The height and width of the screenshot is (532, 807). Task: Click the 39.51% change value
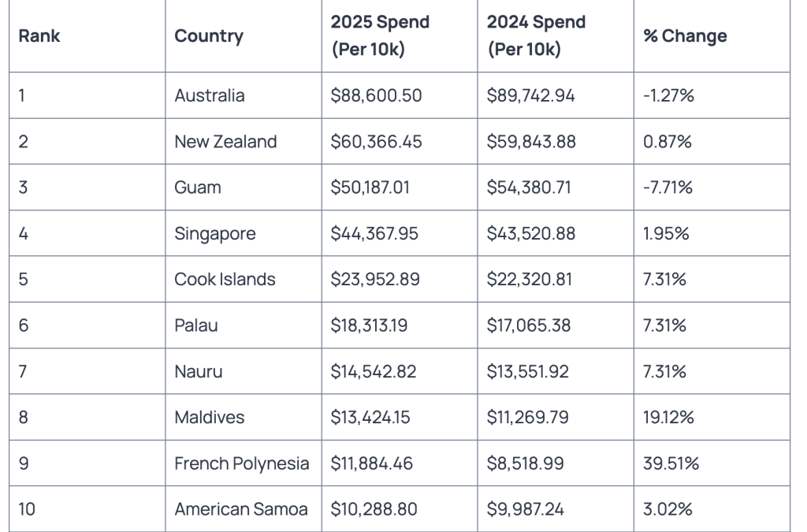click(671, 463)
